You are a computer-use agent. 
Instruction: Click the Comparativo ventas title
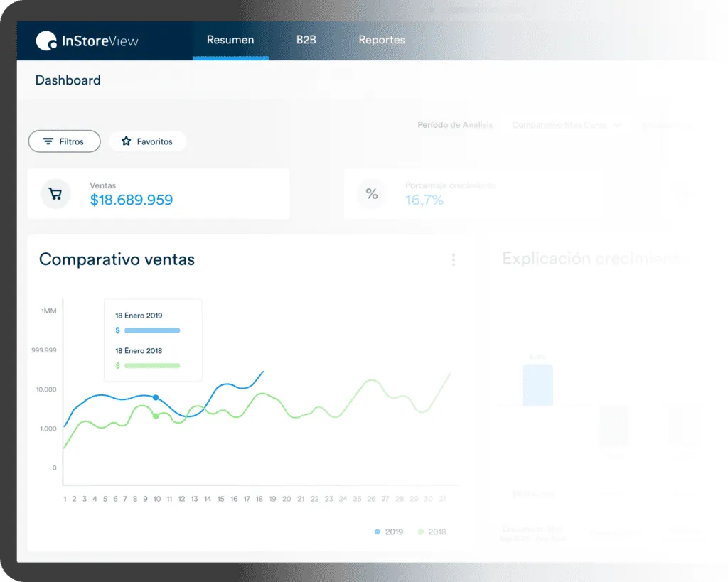(x=117, y=259)
